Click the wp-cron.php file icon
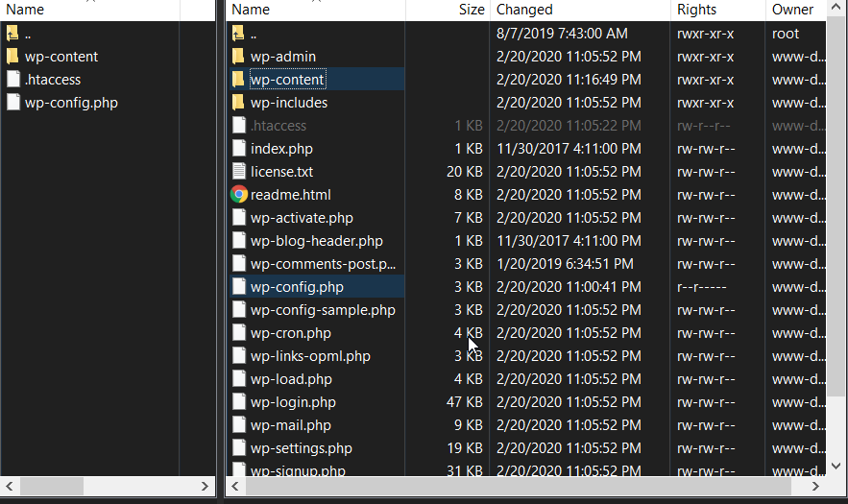 pyautogui.click(x=238, y=332)
